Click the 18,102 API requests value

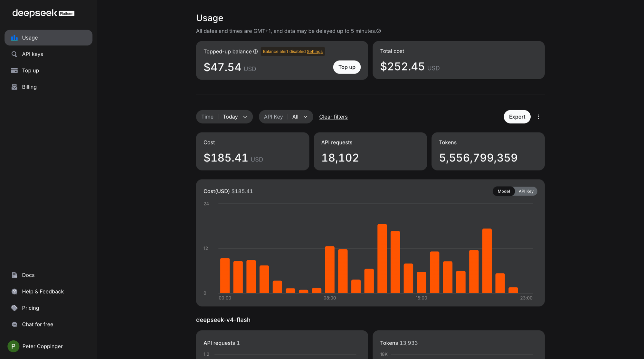(x=340, y=158)
